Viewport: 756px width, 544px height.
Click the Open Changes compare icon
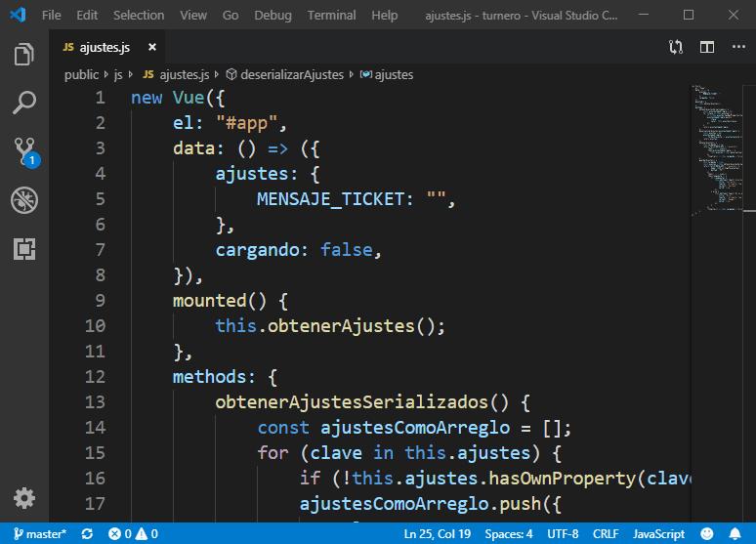676,47
